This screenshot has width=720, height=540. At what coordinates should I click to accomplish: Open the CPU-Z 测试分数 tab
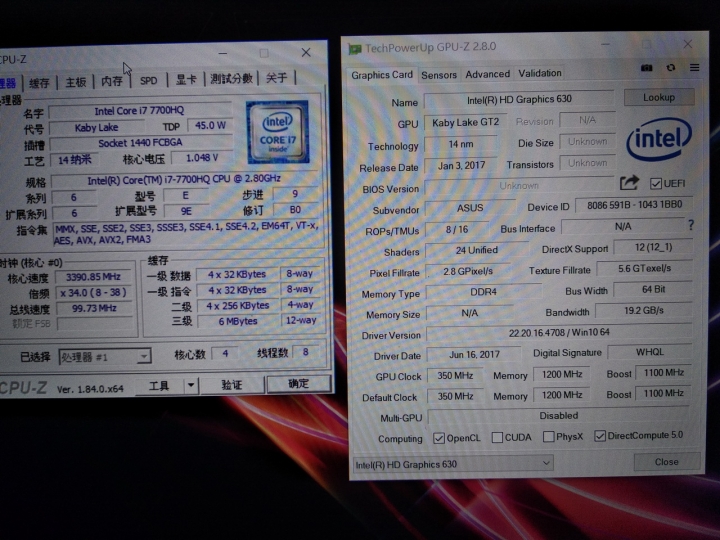tap(231, 79)
